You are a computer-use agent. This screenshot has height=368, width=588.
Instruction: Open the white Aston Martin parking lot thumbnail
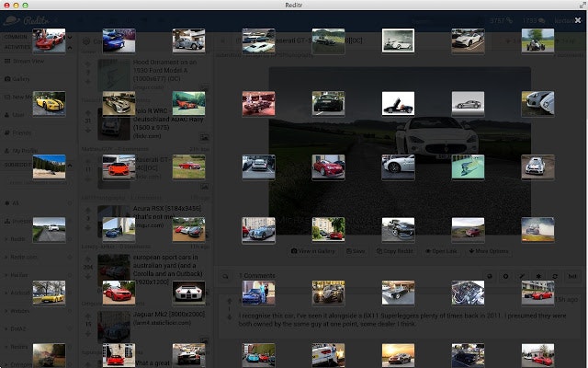point(468,40)
